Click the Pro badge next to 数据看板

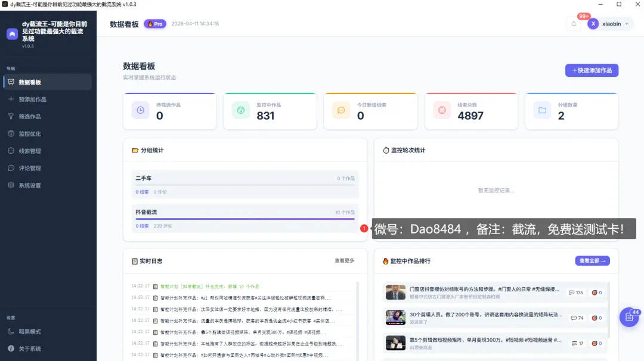coord(155,24)
